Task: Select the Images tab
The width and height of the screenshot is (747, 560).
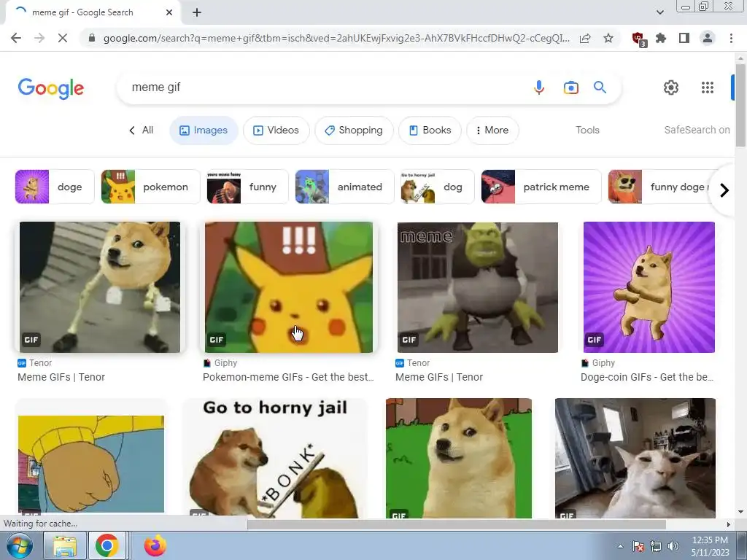Action: tap(204, 131)
